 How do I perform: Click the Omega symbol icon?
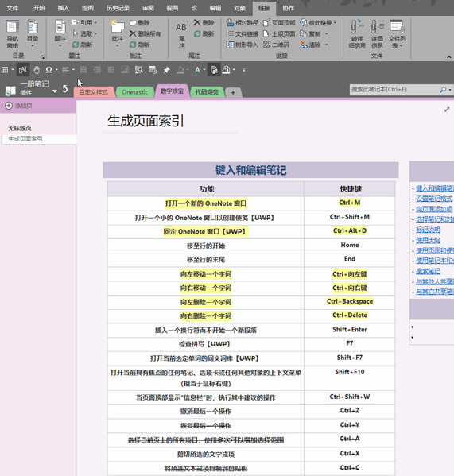(49, 70)
